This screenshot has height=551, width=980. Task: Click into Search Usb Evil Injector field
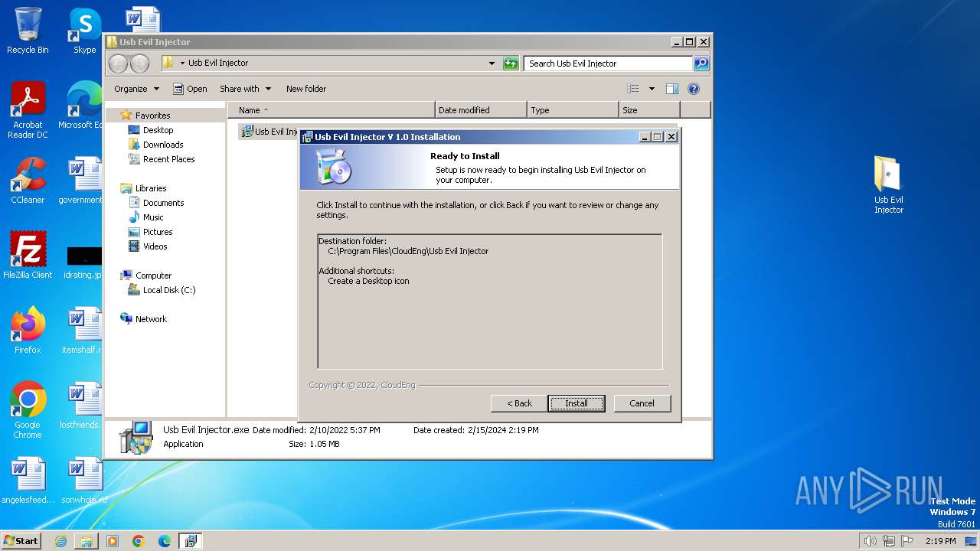coord(609,64)
